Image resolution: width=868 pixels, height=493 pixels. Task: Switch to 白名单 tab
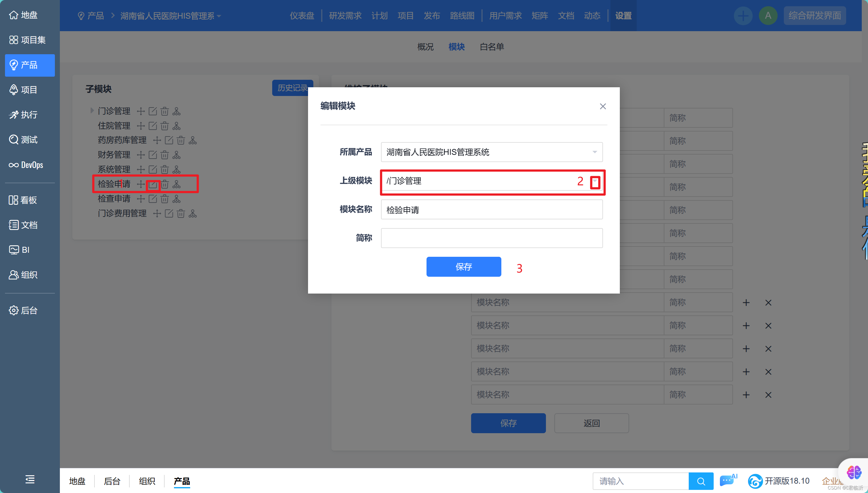click(492, 47)
